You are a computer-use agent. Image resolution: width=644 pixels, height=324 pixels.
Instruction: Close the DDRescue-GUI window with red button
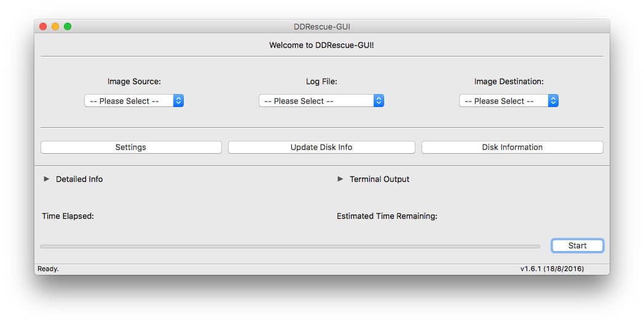pos(43,26)
